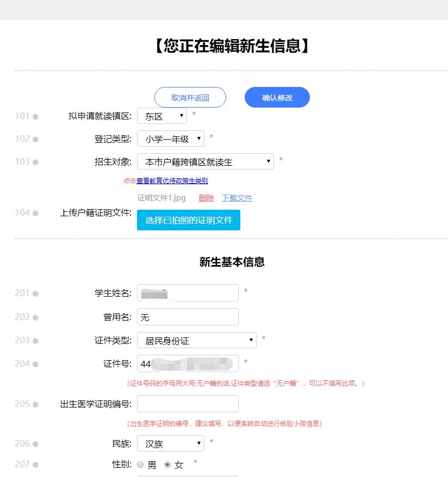Expand the 民族 dropdown showing 汉族
This screenshot has width=448, height=477.
coord(170,443)
